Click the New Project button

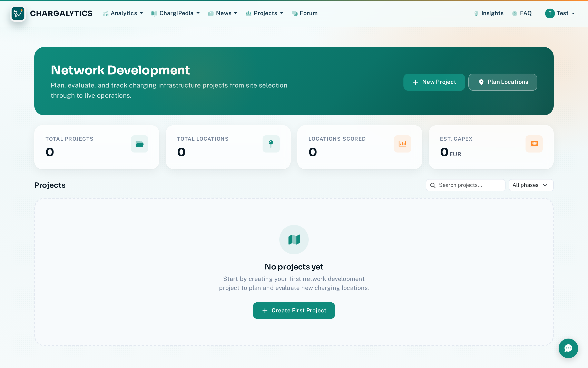(434, 82)
